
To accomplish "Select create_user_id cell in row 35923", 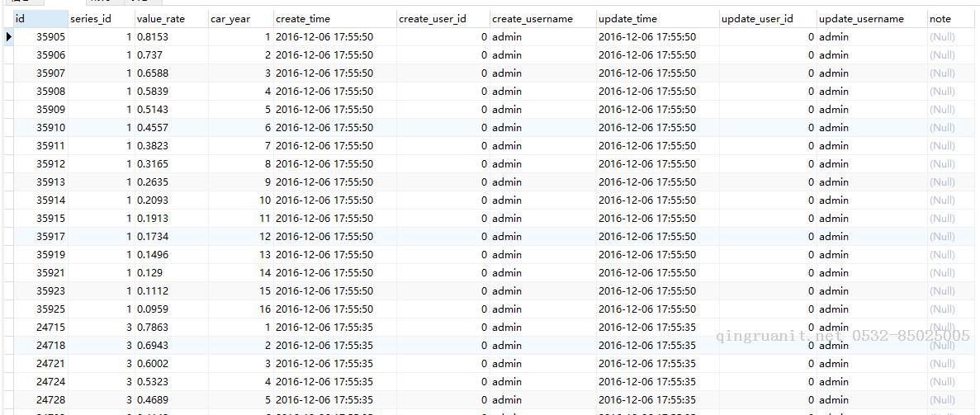I will tap(443, 290).
